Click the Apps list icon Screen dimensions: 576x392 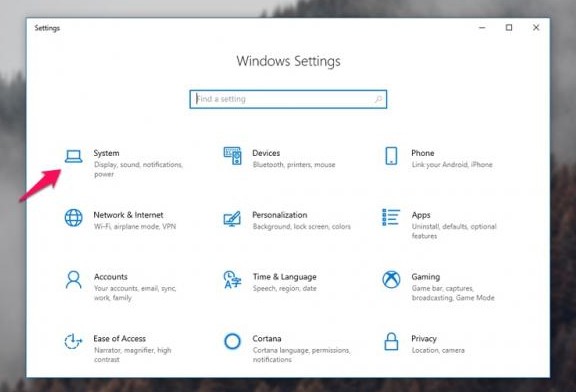click(x=391, y=217)
